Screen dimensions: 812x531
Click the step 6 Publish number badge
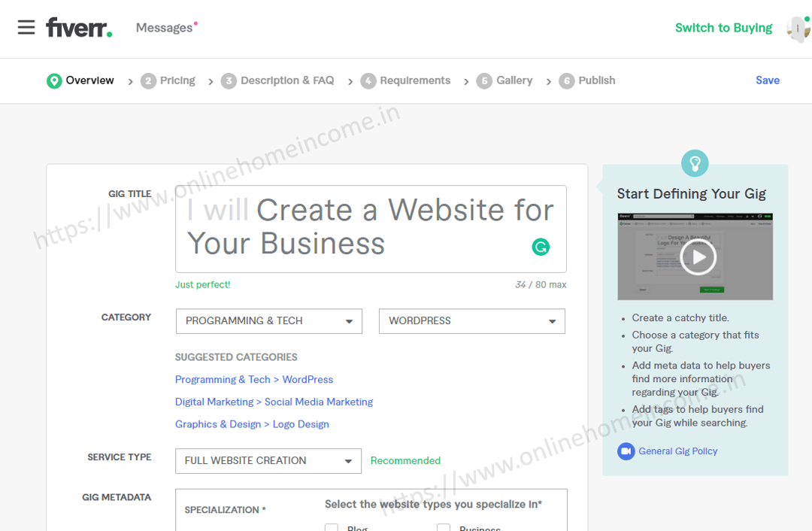(567, 80)
